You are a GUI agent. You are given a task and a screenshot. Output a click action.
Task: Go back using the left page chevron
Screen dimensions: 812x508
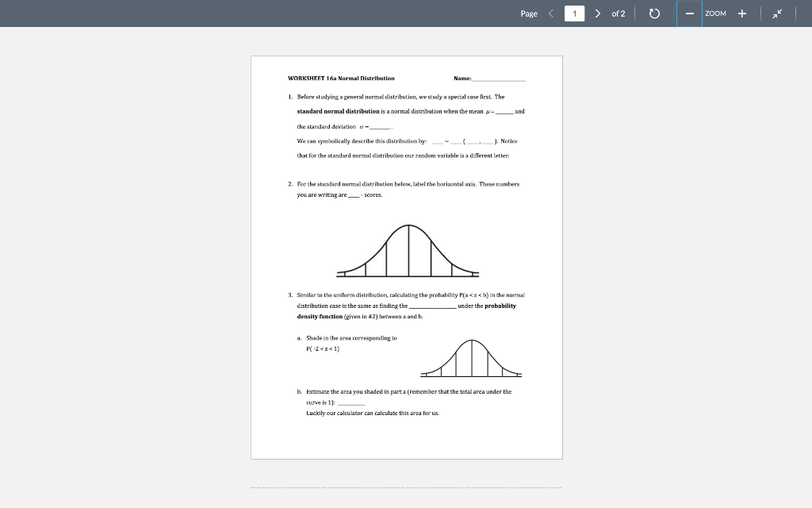550,13
